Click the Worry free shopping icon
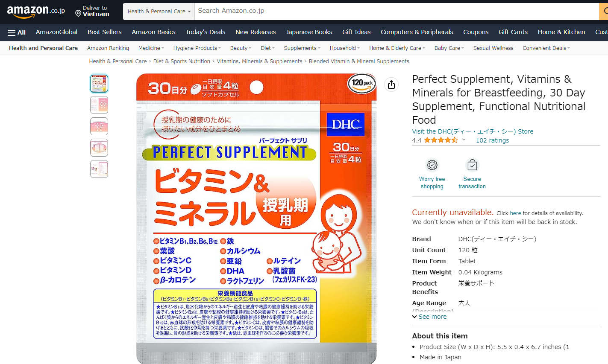This screenshot has width=608, height=364. coord(432,165)
